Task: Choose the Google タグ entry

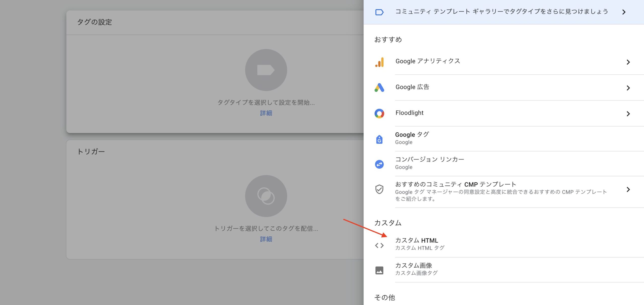Action: pos(412,135)
